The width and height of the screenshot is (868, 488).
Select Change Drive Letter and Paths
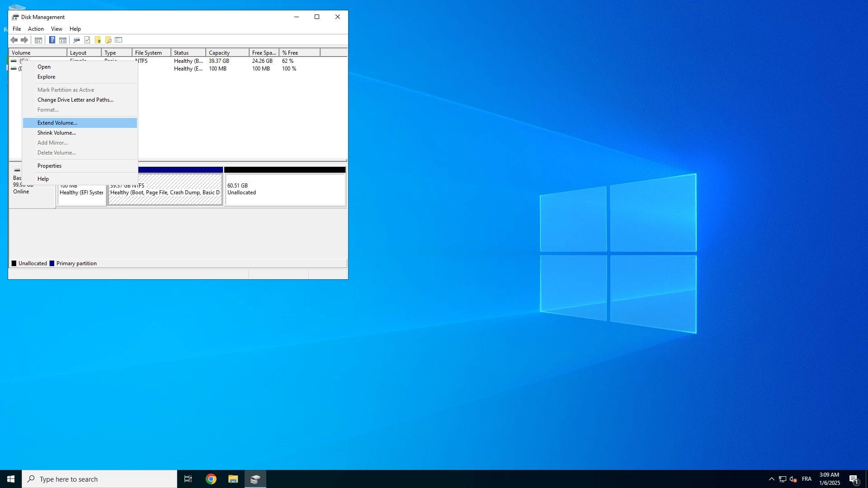tap(80, 100)
